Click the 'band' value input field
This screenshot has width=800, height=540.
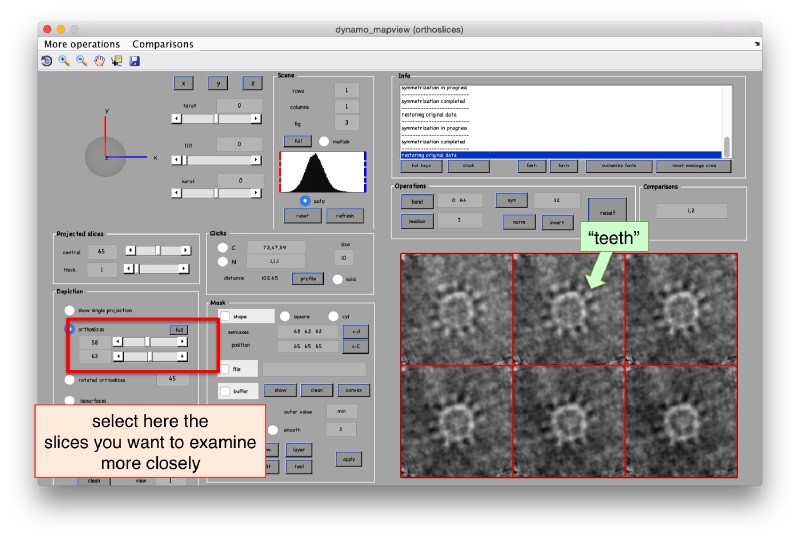tap(460, 200)
